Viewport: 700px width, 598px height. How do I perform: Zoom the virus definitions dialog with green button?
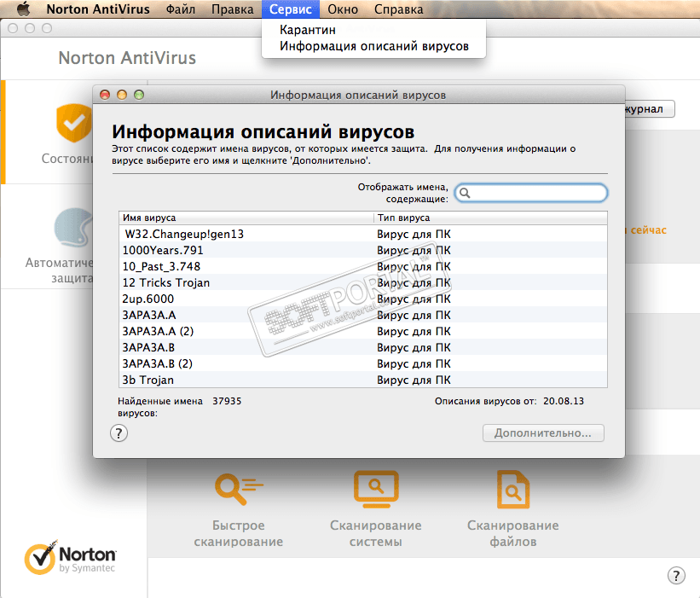(x=139, y=95)
